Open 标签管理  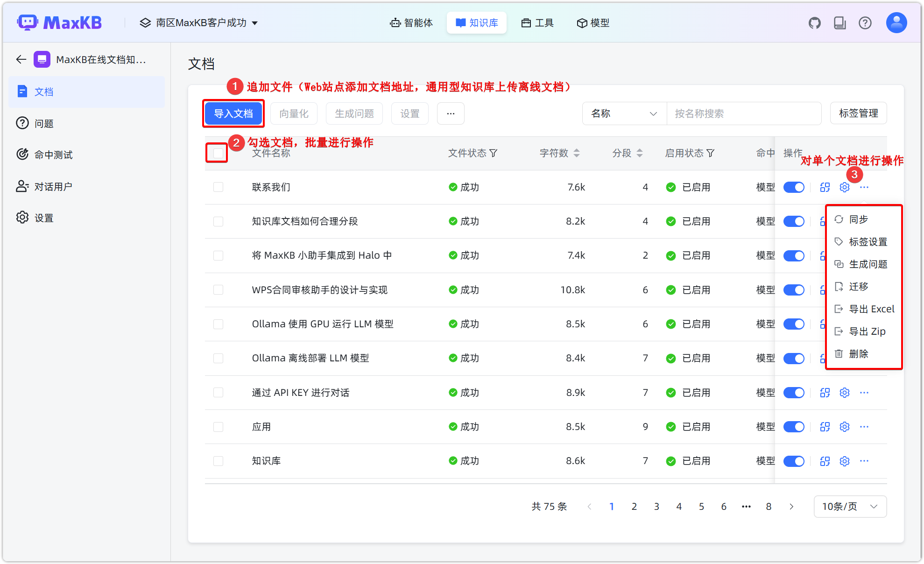(x=858, y=113)
